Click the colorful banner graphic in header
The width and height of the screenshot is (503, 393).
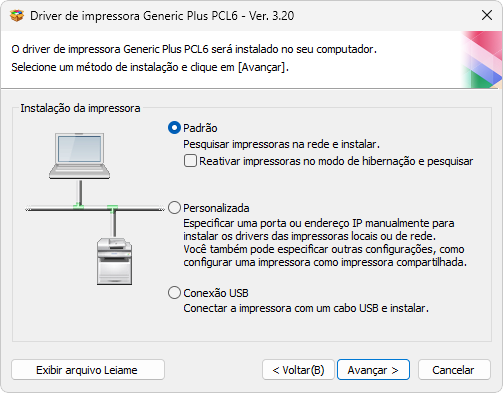tap(482, 60)
